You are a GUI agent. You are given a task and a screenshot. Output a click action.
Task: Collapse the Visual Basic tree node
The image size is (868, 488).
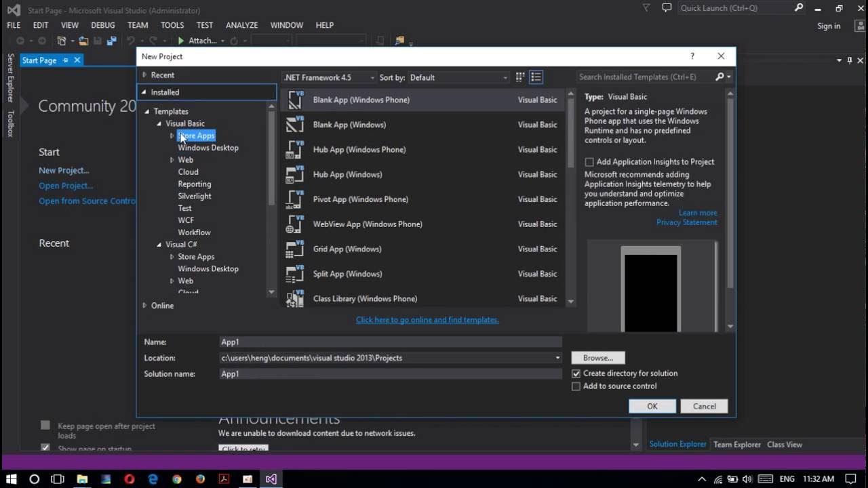click(x=159, y=124)
